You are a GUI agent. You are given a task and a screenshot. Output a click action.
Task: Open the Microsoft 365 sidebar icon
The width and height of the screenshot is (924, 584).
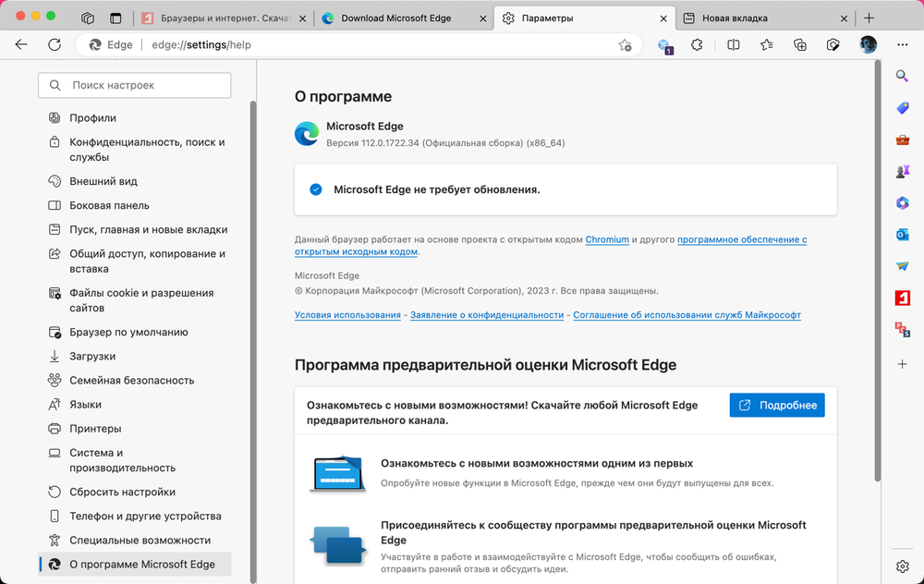coord(903,203)
